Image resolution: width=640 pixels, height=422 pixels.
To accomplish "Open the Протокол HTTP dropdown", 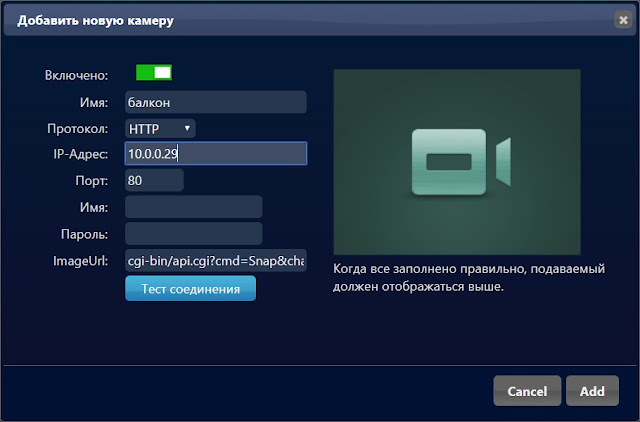I will click(160, 129).
